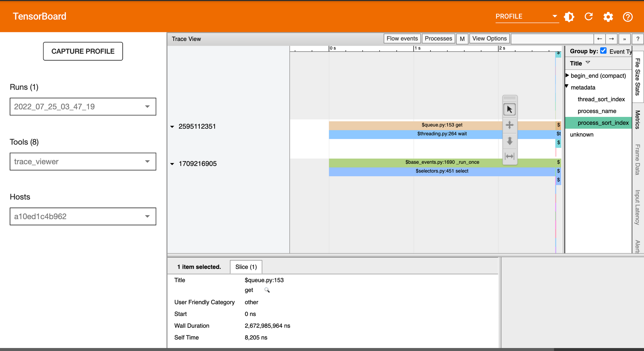Screen dimensions: 644x351
Task: Click the User Friendly Category value other
Action: pyautogui.click(x=251, y=302)
